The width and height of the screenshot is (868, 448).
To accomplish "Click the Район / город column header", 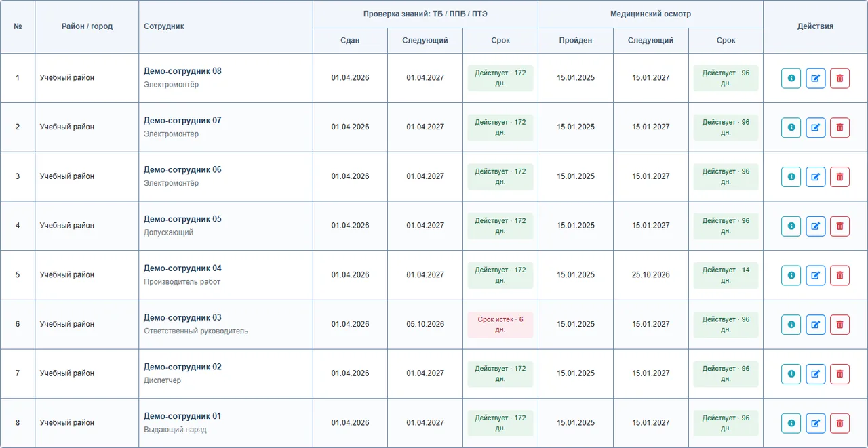I will click(87, 26).
